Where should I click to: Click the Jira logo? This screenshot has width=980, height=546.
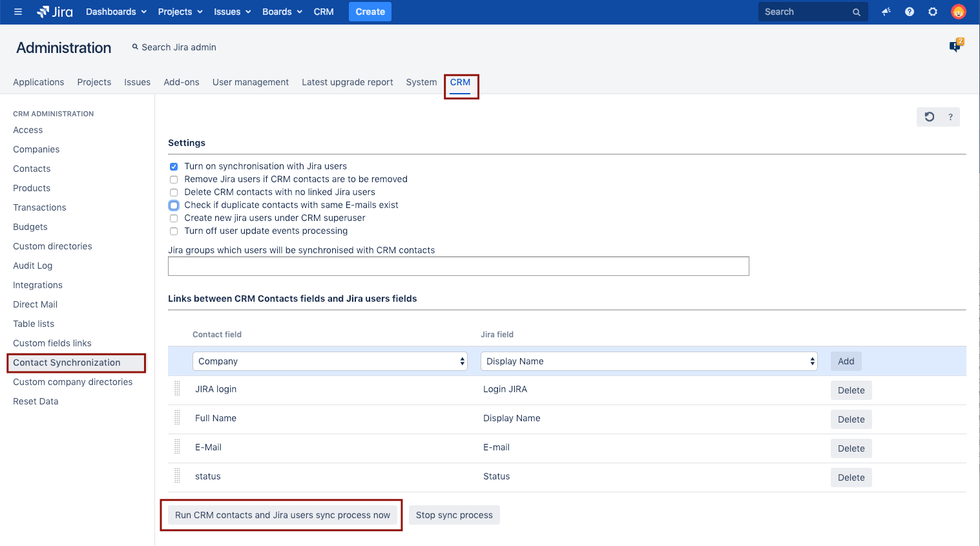tap(55, 12)
